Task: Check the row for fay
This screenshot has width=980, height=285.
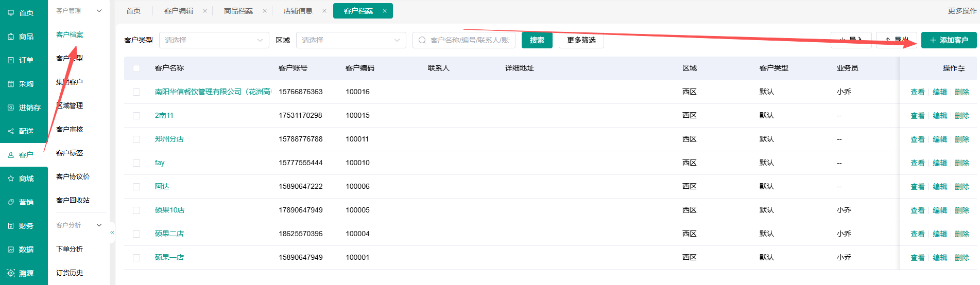Action: [136, 163]
